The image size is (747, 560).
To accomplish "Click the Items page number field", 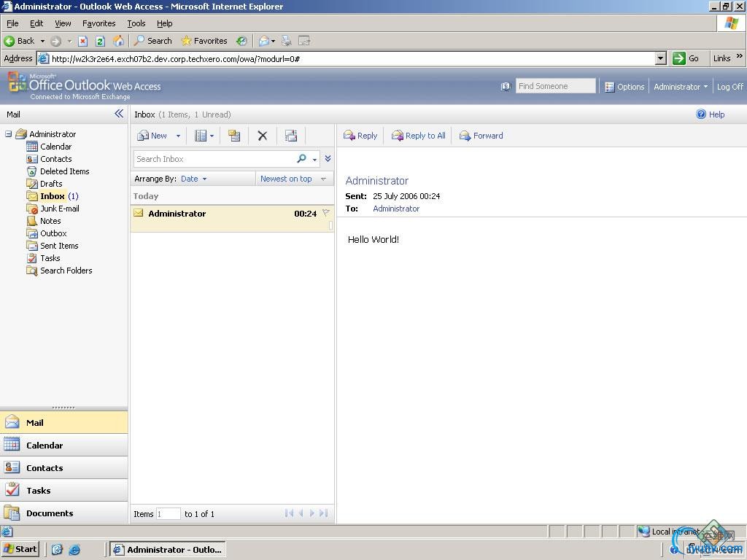I will (x=169, y=514).
